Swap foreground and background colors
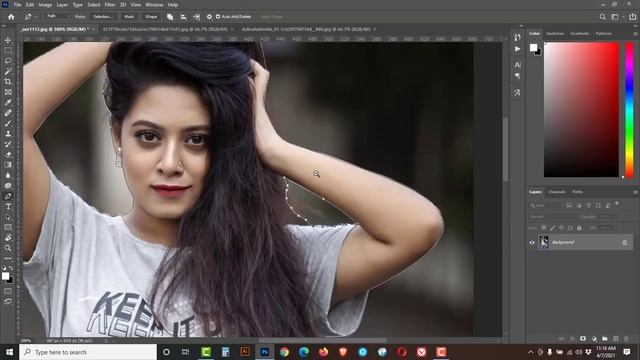Screen dimensions: 640x360 pyautogui.click(x=10, y=268)
